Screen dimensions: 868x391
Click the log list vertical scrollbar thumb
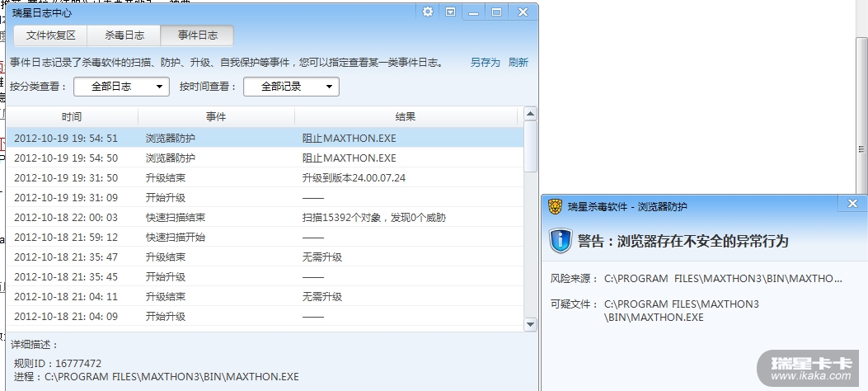click(x=530, y=147)
